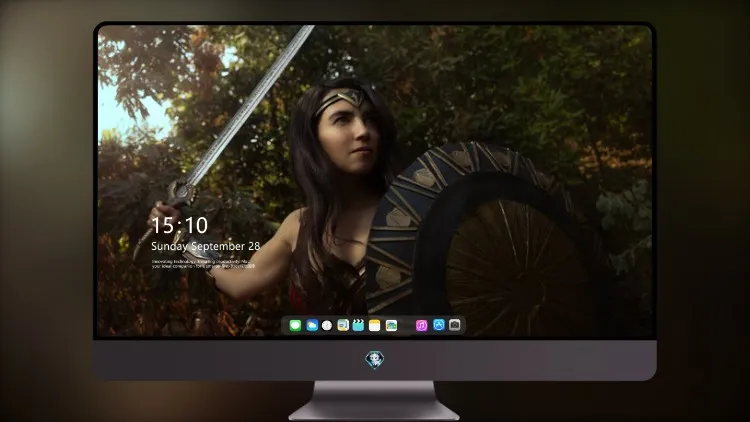Open the document viewer icon in dock
This screenshot has height=422, width=750.
click(x=343, y=326)
